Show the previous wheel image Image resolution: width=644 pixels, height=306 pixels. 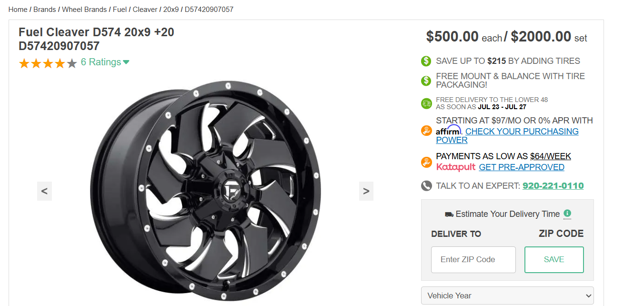44,191
